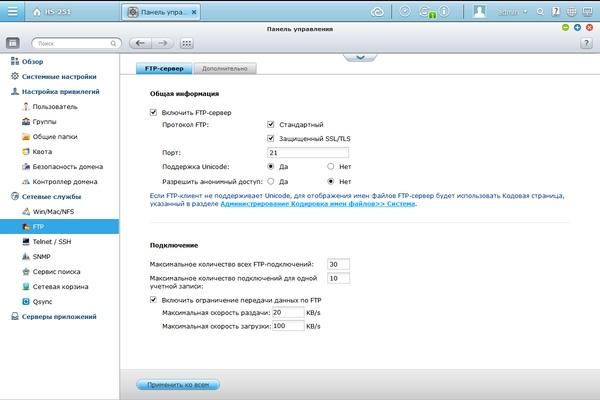Viewport: 600px width, 400px height.
Task: Go forward with the right arrow button
Action: (163, 43)
